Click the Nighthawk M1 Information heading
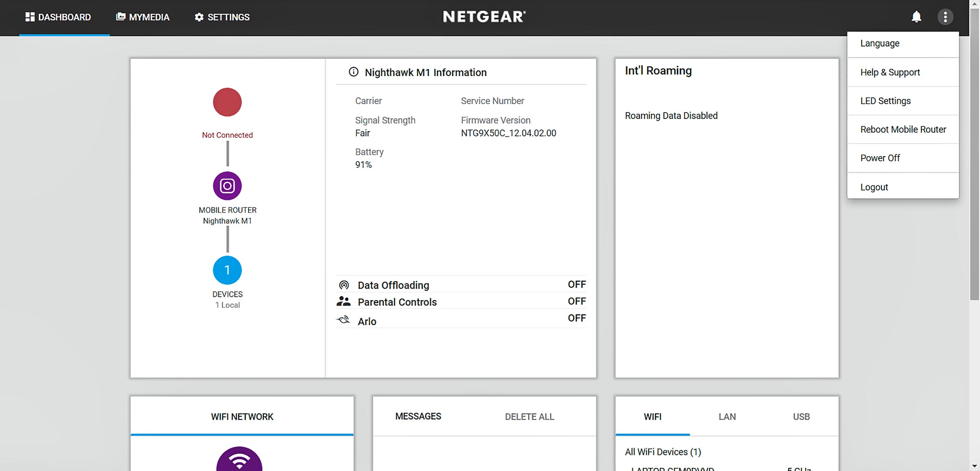Viewport: 980px width, 471px height. click(426, 72)
